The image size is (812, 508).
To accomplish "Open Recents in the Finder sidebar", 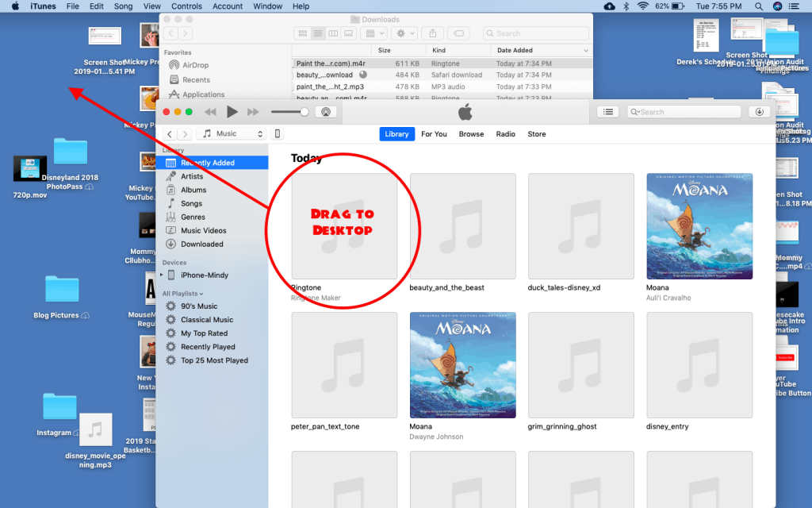I will 195,79.
